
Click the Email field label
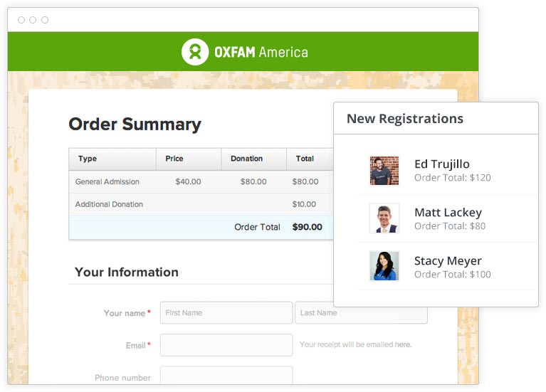click(135, 345)
